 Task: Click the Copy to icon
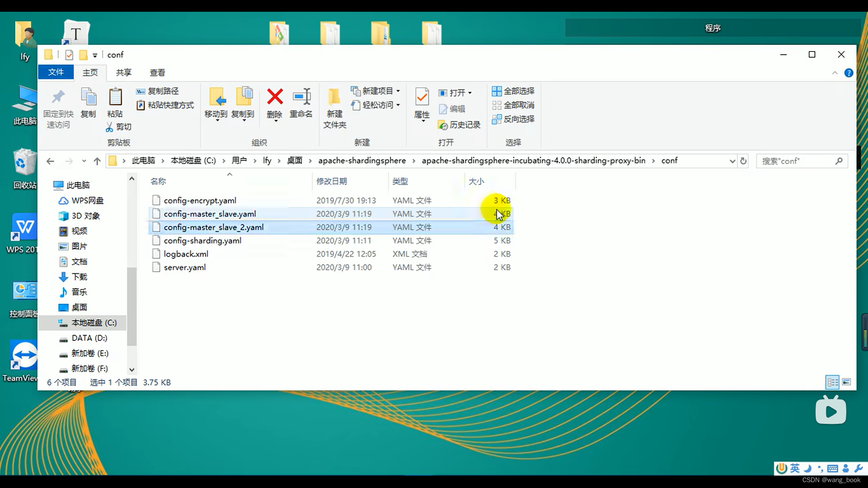244,97
